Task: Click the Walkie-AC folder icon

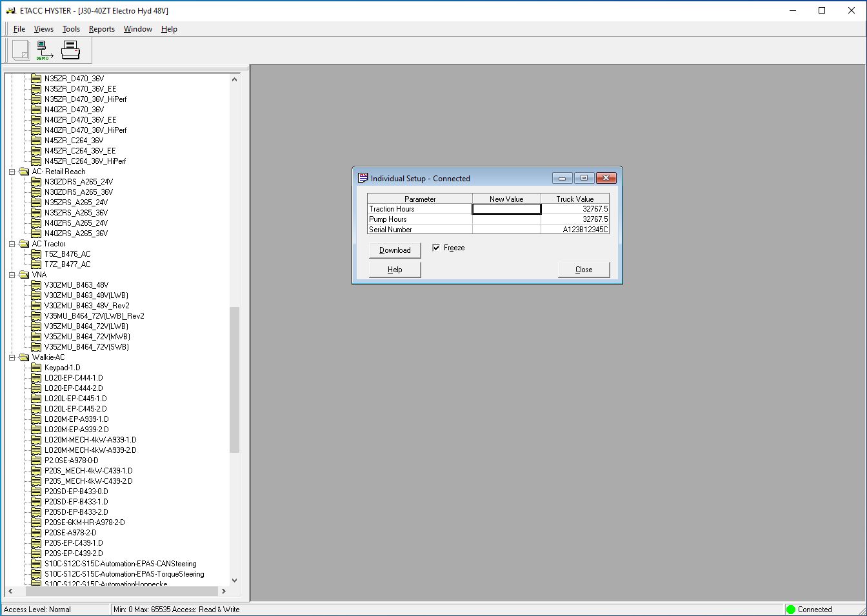Action: [x=25, y=357]
